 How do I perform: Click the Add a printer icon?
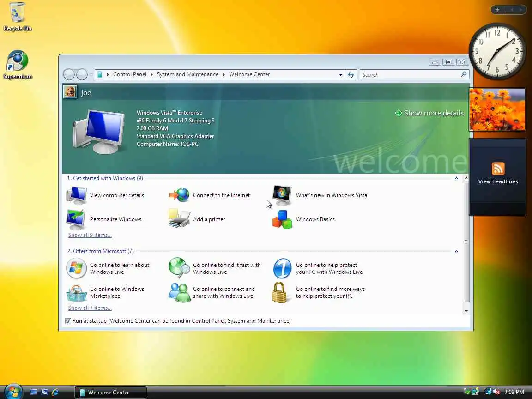pos(179,218)
